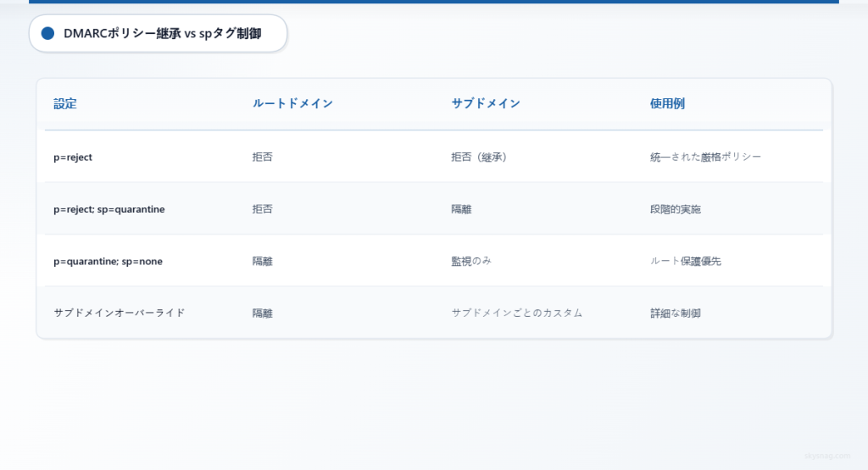Click the 'p=reject' setting cell
Screen dimensions: 868x470
[73, 157]
